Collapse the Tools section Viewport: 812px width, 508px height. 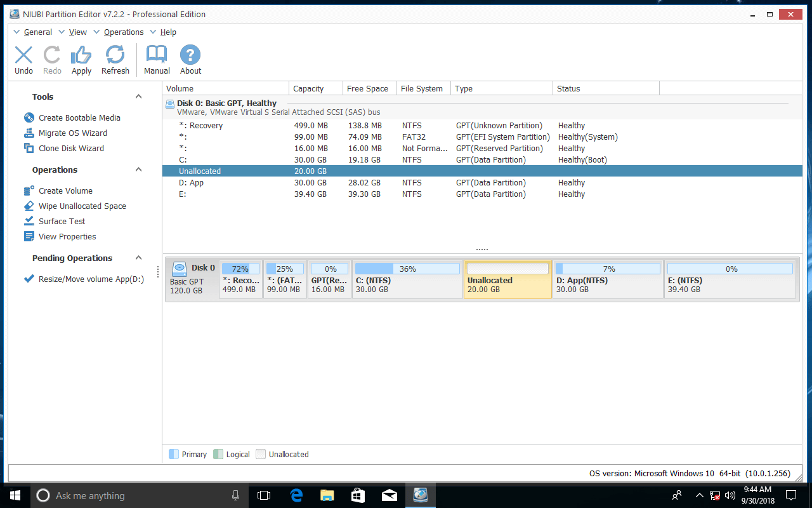coord(138,97)
